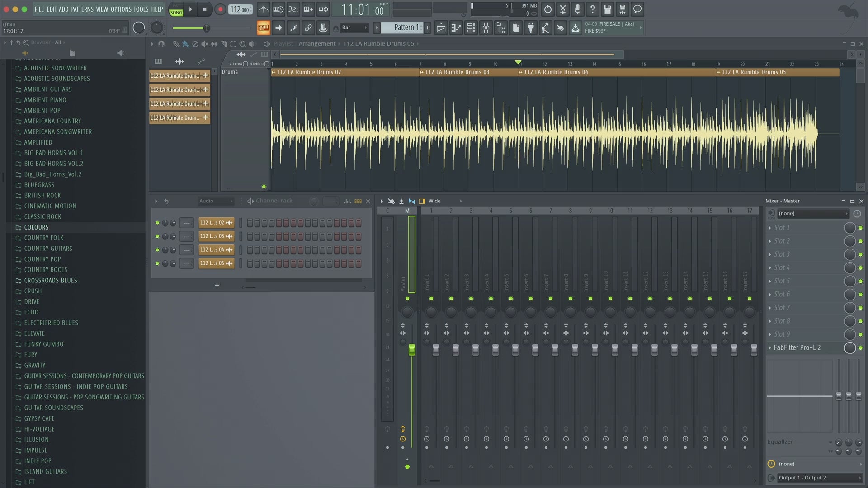
Task: Toggle Slot 1 enable LED in mixer
Action: [x=861, y=228]
